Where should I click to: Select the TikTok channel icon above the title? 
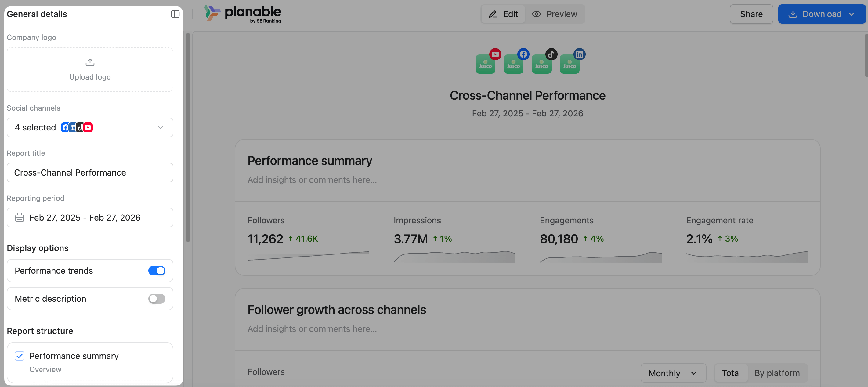click(551, 54)
